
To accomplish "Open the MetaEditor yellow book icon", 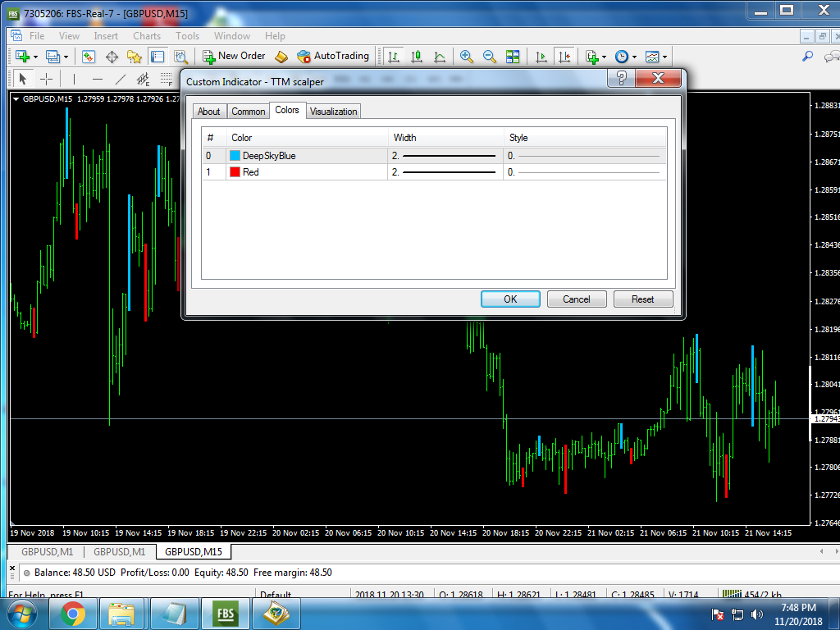I will [281, 57].
